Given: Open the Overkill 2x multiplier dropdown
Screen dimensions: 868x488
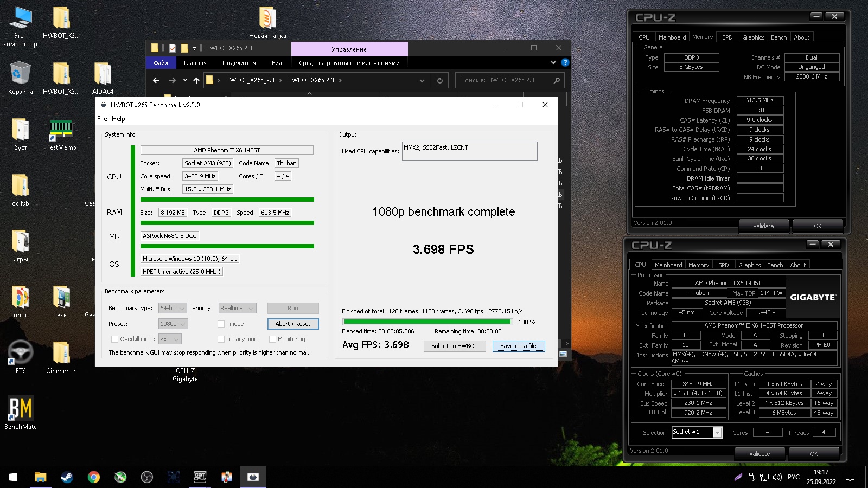Looking at the screenshot, I should click(x=170, y=339).
